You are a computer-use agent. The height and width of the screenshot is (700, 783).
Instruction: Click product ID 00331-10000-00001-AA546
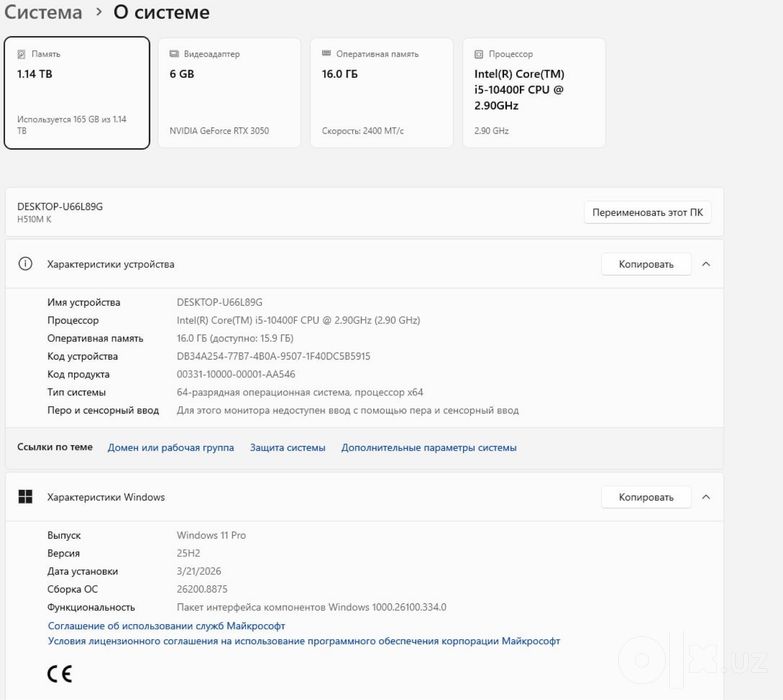point(236,374)
